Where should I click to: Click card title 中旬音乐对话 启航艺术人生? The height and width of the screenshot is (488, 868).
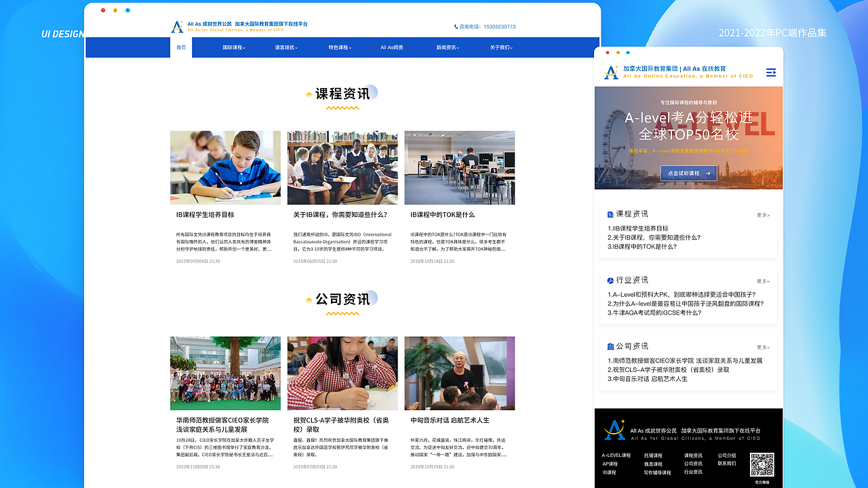[450, 421]
